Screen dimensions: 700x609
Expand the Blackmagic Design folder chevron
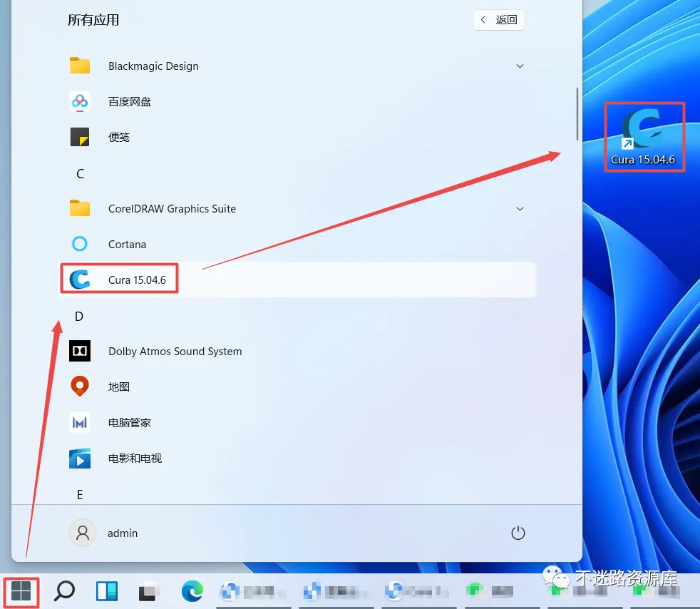click(x=520, y=66)
